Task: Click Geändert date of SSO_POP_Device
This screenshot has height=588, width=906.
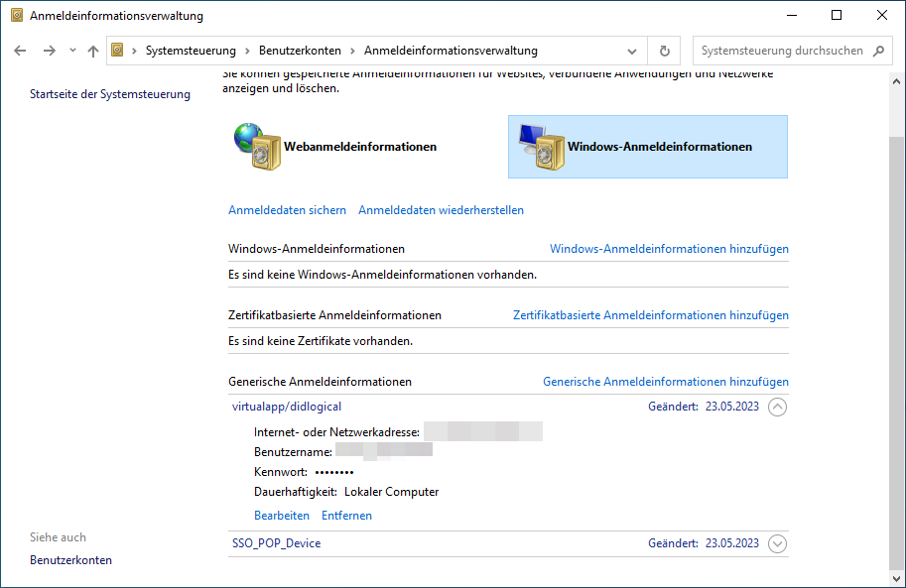Action: pos(732,543)
